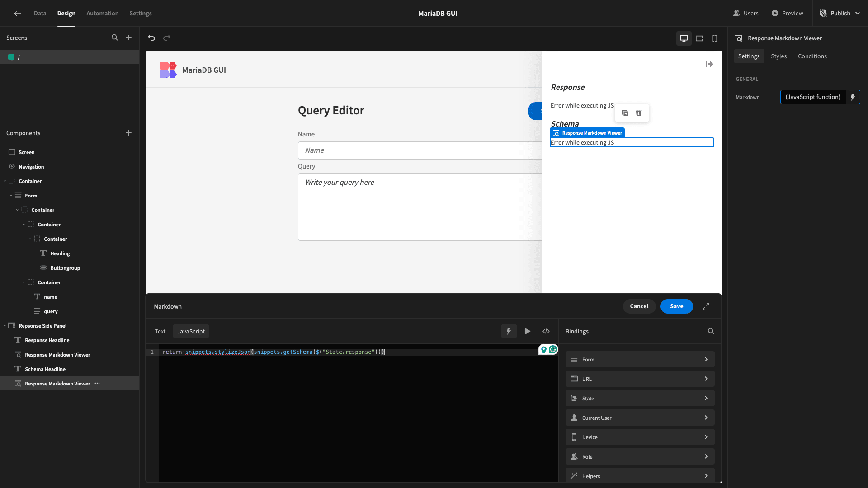This screenshot has width=868, height=488.
Task: Click the Name input field
Action: tap(420, 150)
